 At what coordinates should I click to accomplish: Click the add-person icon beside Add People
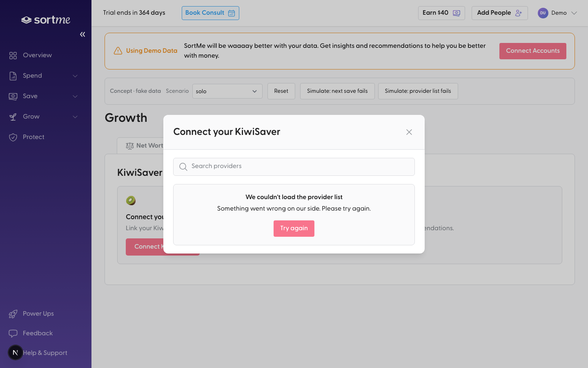519,13
